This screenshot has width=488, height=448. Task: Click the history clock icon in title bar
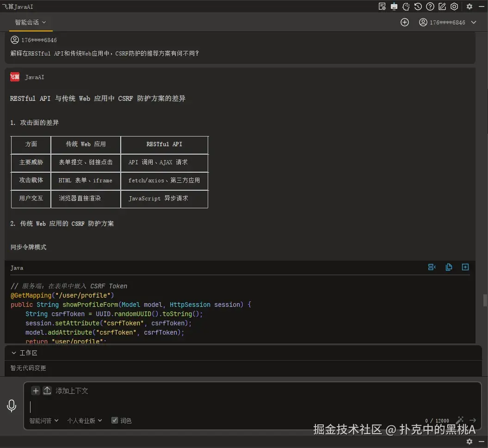tap(418, 6)
